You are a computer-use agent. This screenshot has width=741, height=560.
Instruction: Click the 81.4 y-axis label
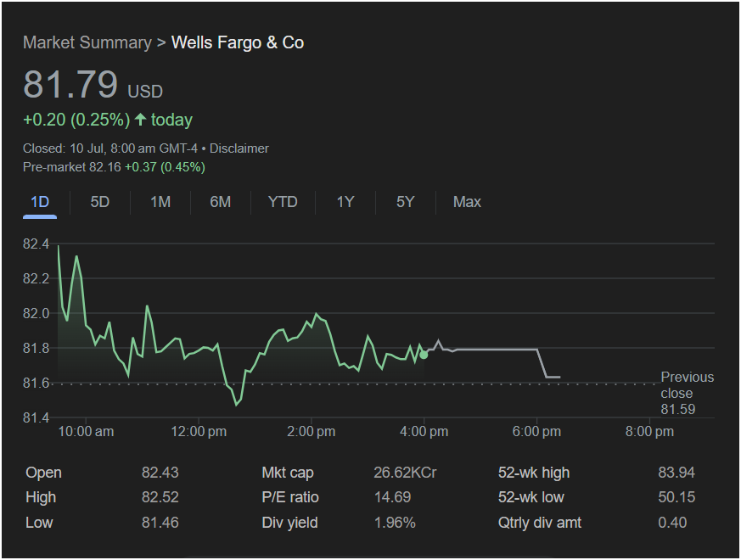(36, 417)
